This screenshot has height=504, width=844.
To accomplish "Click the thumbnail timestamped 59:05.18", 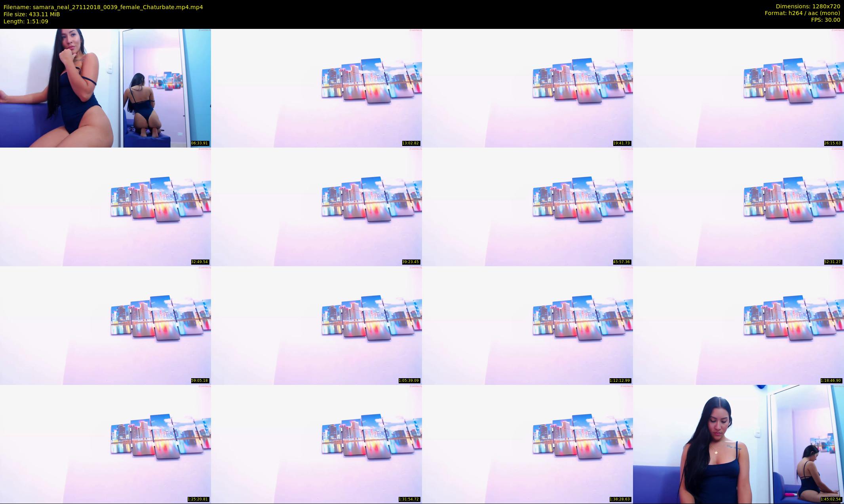I will click(x=105, y=325).
